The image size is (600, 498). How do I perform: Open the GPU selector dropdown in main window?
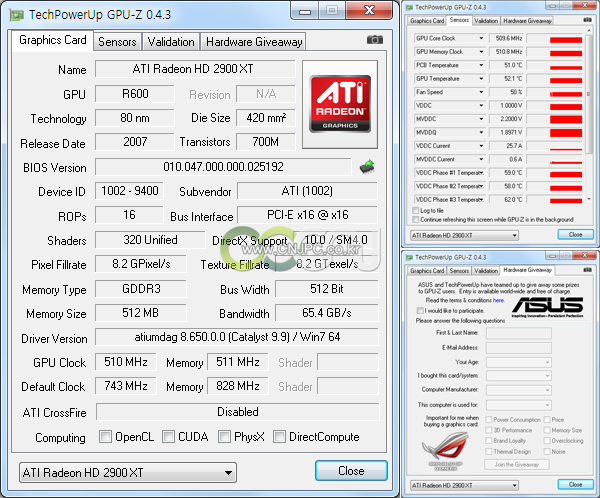coord(128,473)
